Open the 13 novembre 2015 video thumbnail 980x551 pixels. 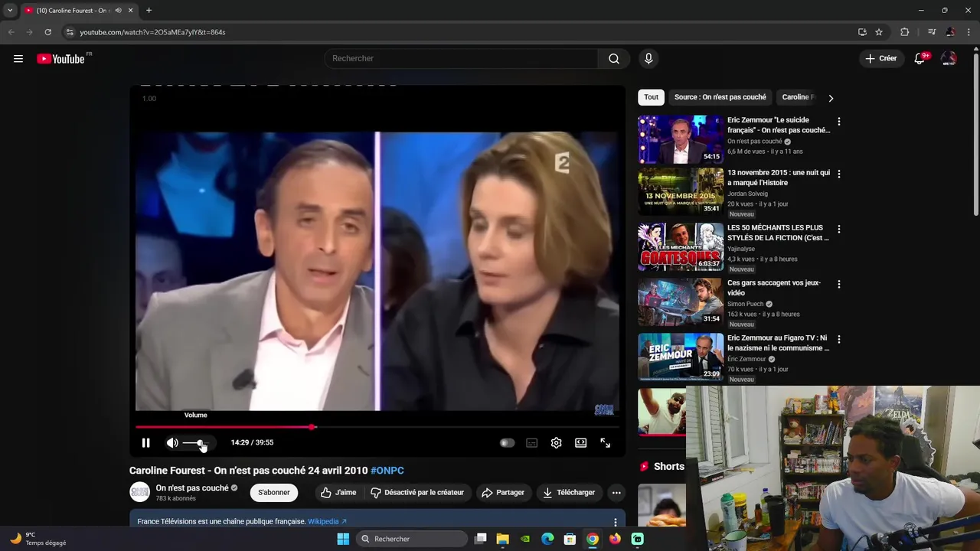(x=681, y=191)
